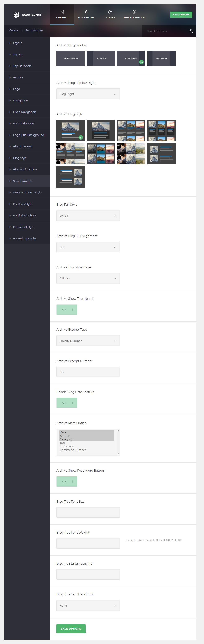Open the Woocommerce Style menu item
204x644 pixels.
coord(27,192)
